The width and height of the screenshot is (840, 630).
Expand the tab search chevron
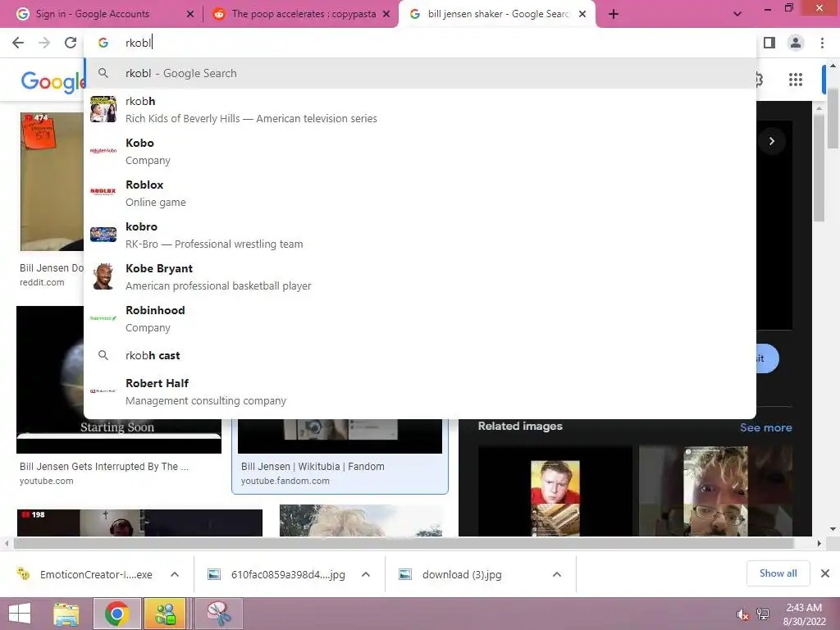(x=737, y=14)
